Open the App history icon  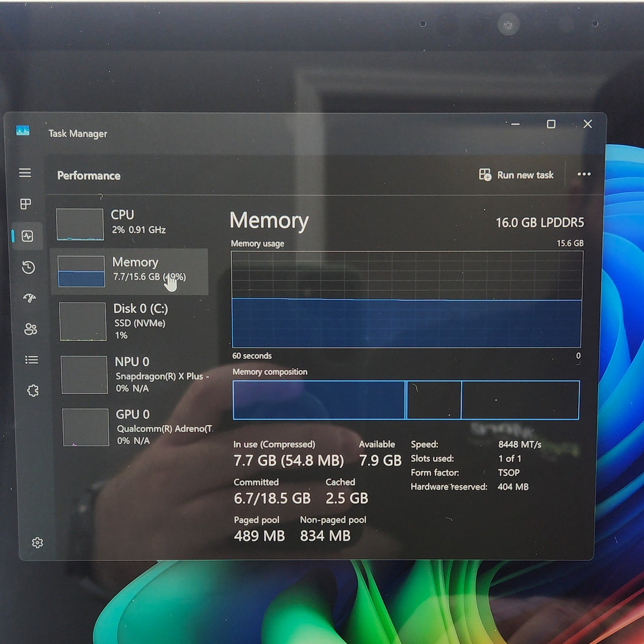click(x=28, y=267)
